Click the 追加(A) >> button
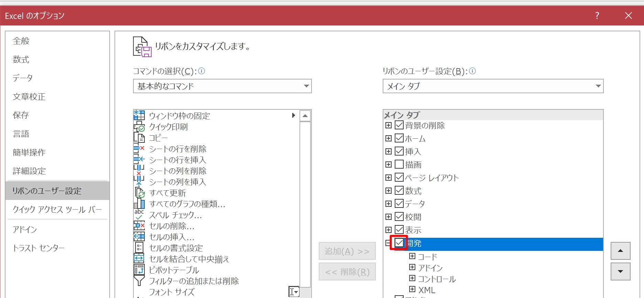 (347, 251)
